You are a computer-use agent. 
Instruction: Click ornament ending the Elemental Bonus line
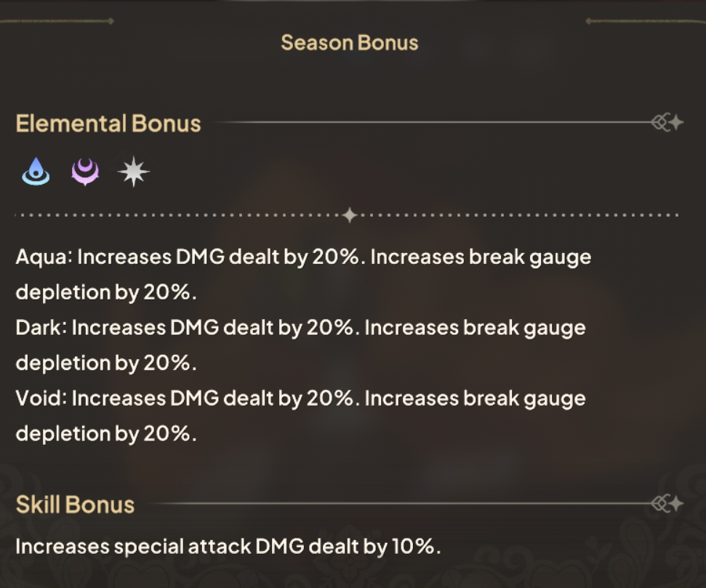[667, 123]
